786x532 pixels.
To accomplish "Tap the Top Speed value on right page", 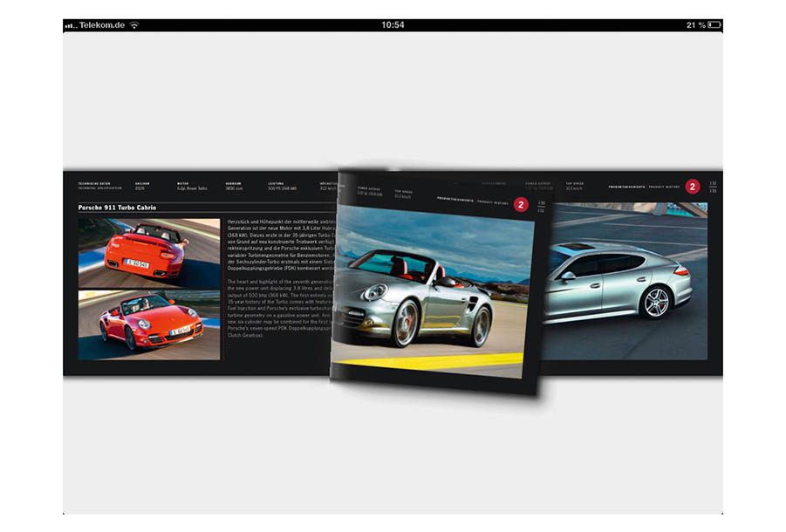I will (574, 189).
